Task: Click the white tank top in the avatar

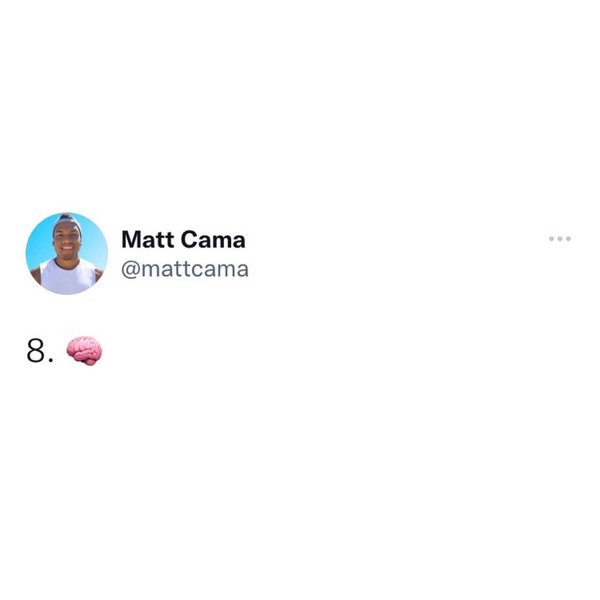Action: pyautogui.click(x=67, y=276)
